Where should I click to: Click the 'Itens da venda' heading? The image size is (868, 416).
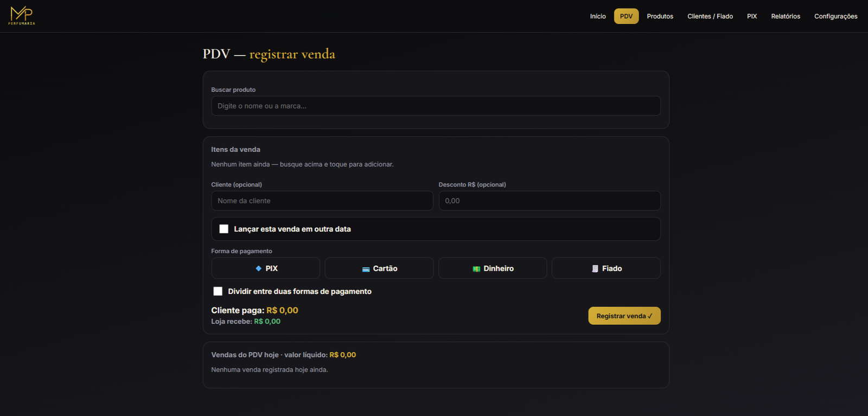(x=235, y=150)
